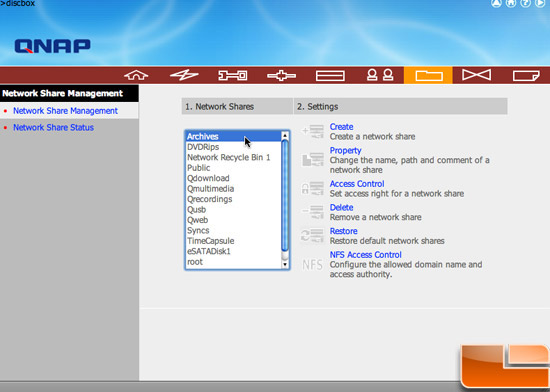The width and height of the screenshot is (550, 392).
Task: Open System Settings wrench icon
Action: click(x=233, y=75)
